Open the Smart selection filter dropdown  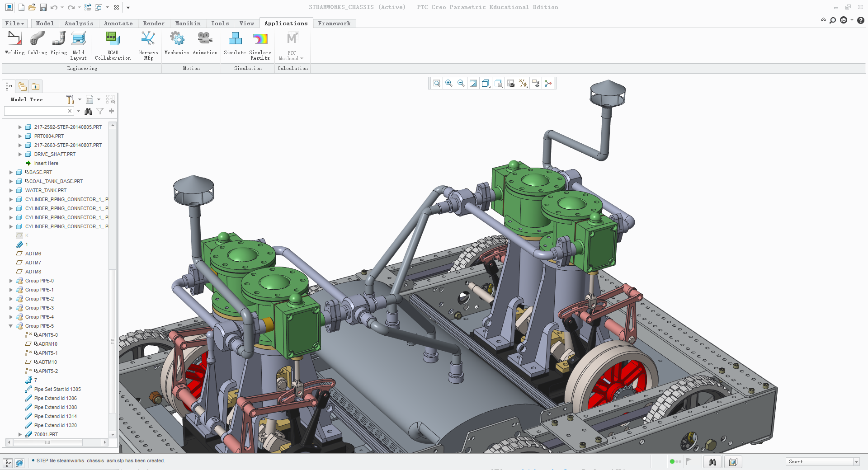click(822, 461)
